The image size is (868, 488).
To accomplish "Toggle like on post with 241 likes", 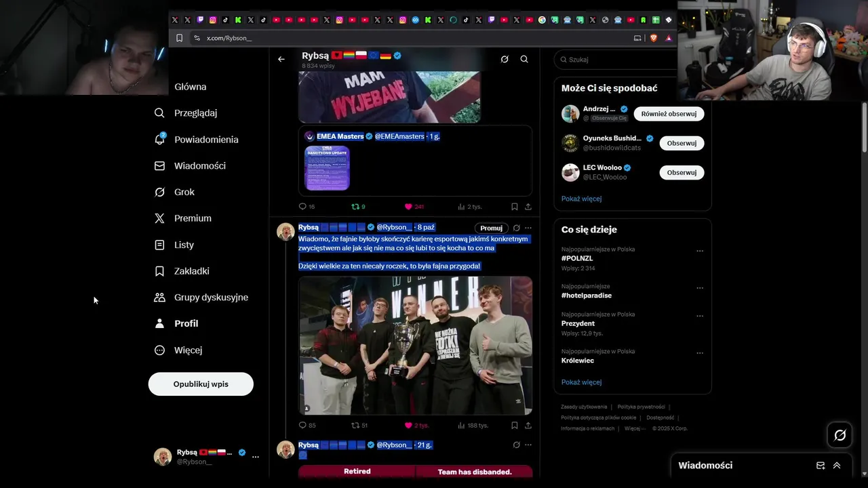I will [414, 207].
